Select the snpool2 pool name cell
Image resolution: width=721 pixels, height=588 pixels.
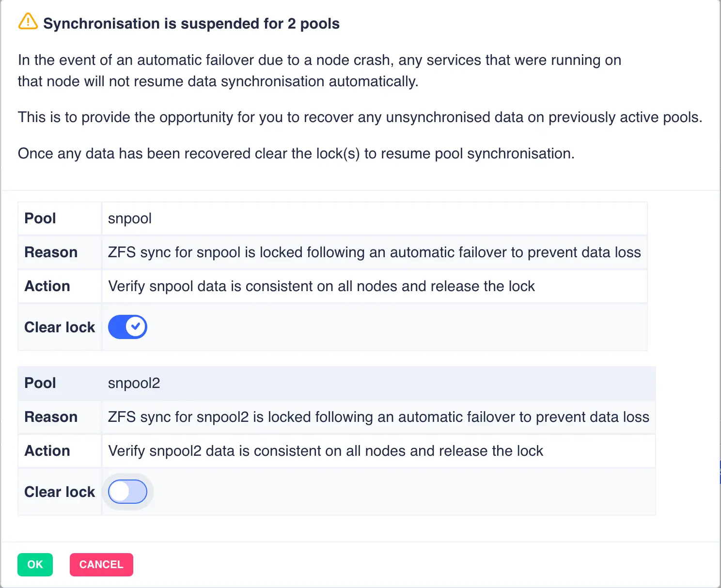(x=134, y=383)
